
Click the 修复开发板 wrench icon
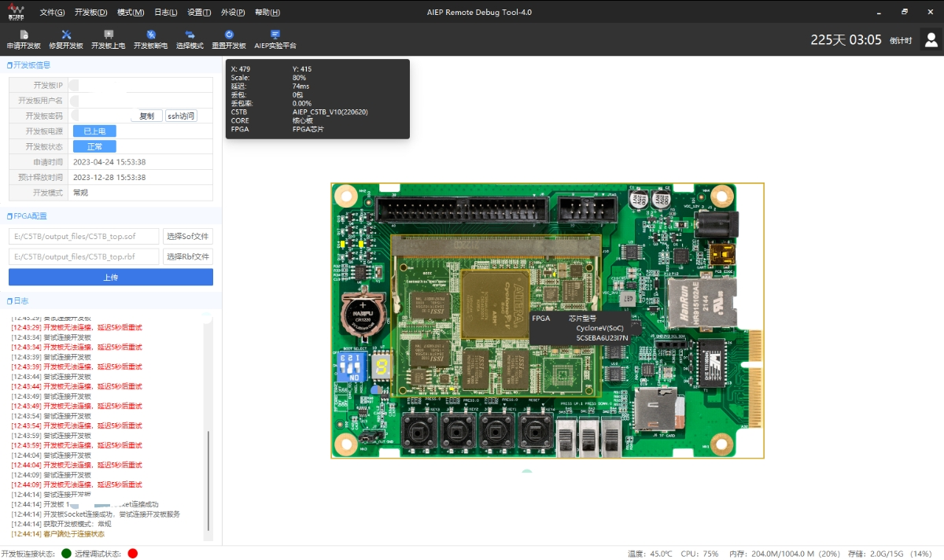66,35
